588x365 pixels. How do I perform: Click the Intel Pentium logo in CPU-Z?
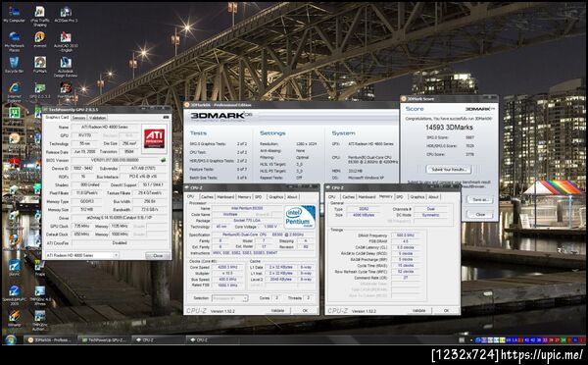click(300, 217)
